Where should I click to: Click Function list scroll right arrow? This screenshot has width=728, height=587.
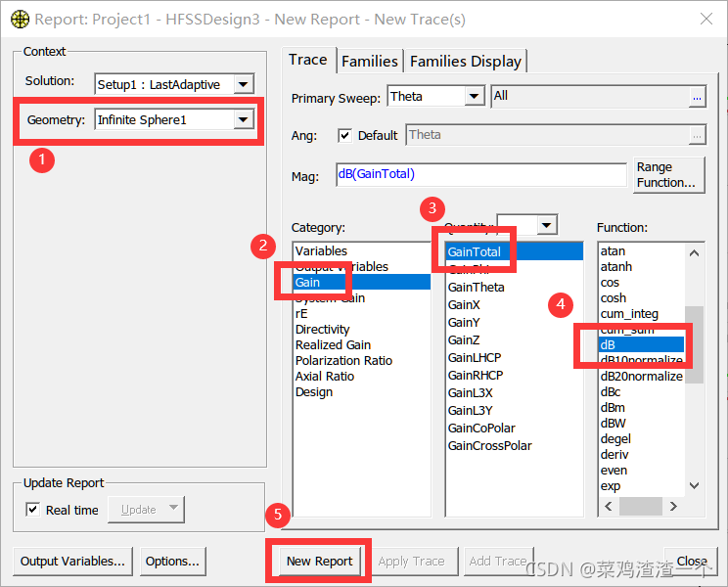click(673, 506)
